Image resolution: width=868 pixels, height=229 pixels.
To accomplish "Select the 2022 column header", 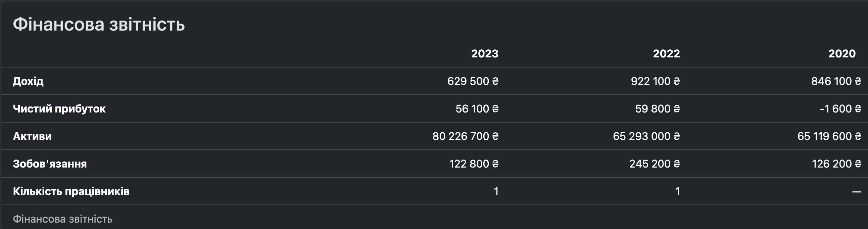I will (666, 54).
